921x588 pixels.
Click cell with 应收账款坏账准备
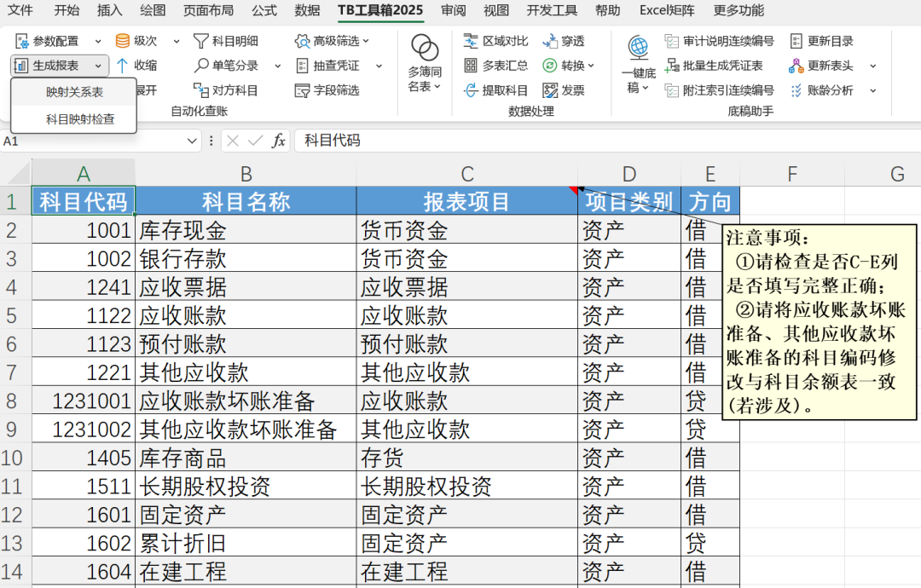[x=246, y=401]
